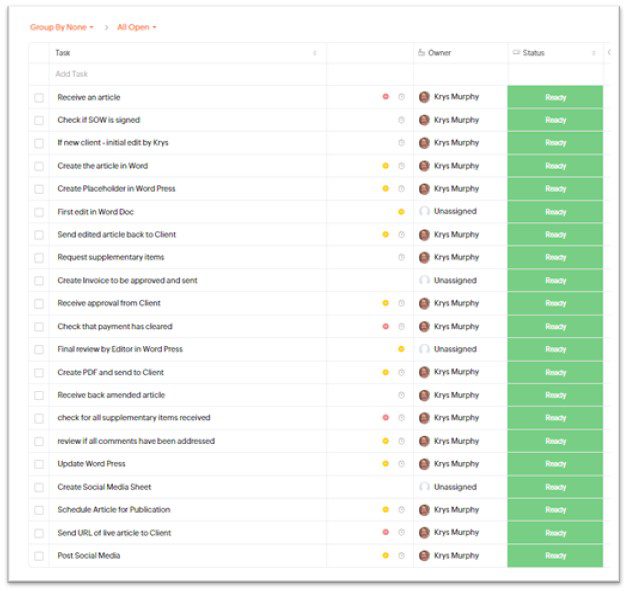Viewport: 628px width, 592px height.
Task: Click yellow dot on Final review by Editor row
Action: tap(401, 349)
